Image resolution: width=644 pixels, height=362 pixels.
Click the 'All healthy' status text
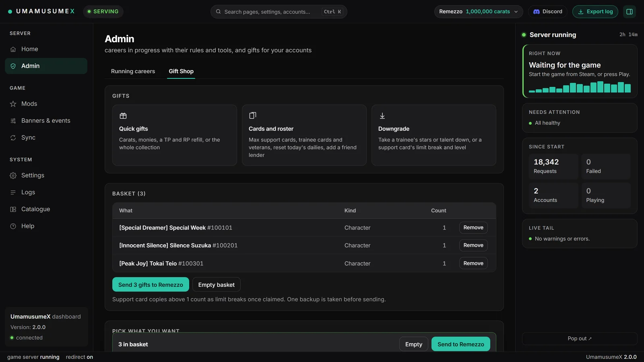(547, 123)
